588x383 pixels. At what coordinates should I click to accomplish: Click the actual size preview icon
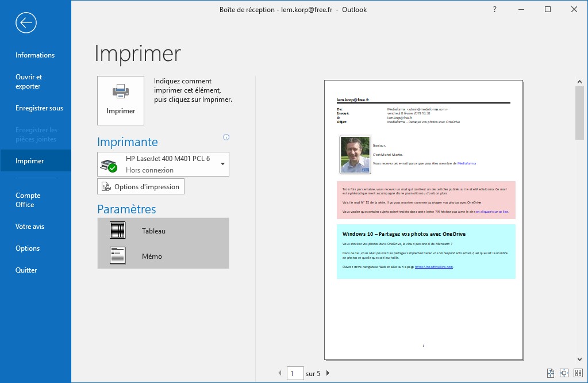tap(551, 373)
